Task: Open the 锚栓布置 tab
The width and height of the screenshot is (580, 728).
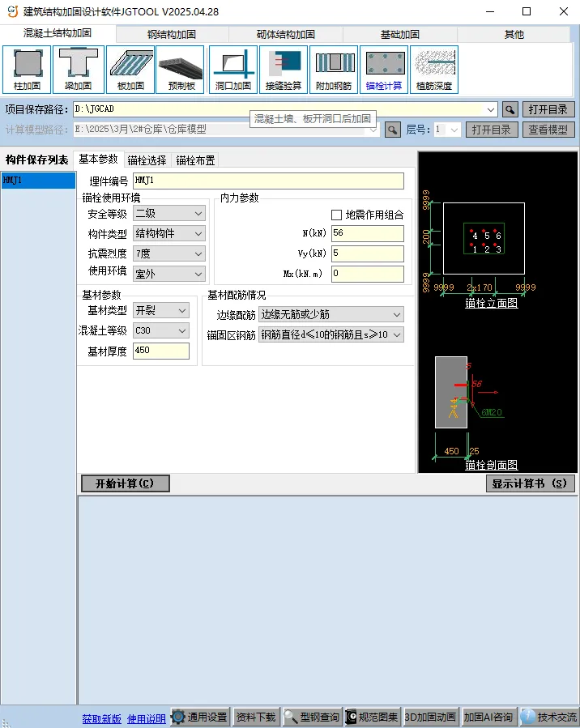Action: (x=195, y=160)
